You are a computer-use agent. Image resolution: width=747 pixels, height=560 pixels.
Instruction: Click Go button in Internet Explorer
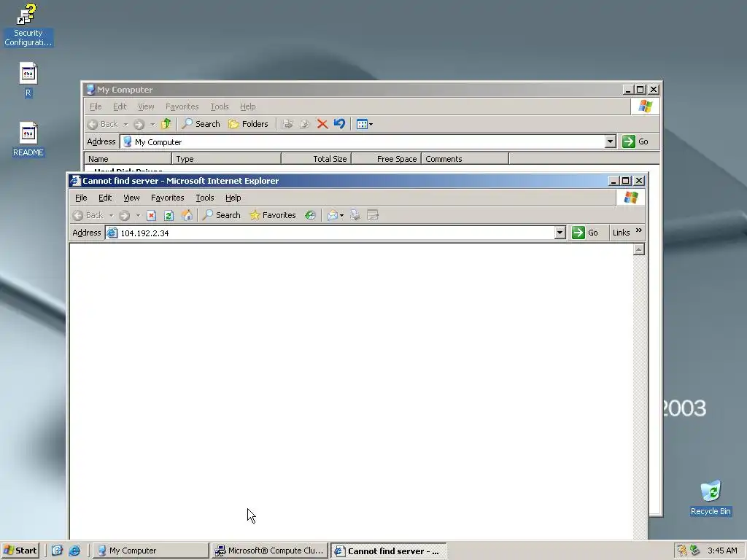(x=585, y=233)
